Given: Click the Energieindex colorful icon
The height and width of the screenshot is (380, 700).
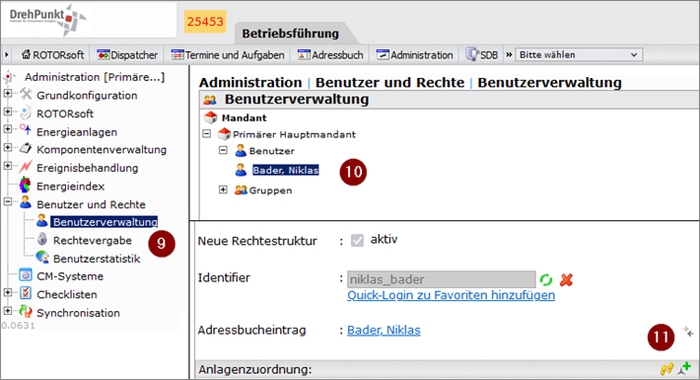Looking at the screenshot, I should coord(25,185).
